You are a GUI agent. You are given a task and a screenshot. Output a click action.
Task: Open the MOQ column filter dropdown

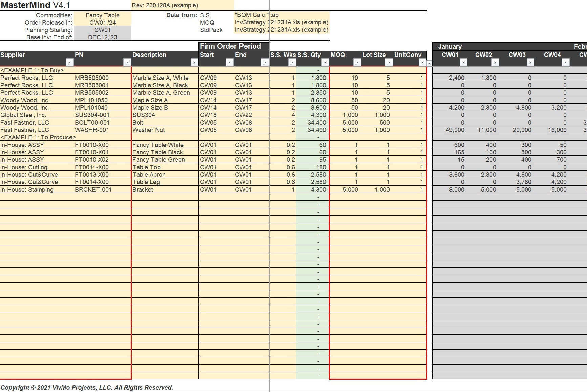(x=357, y=62)
